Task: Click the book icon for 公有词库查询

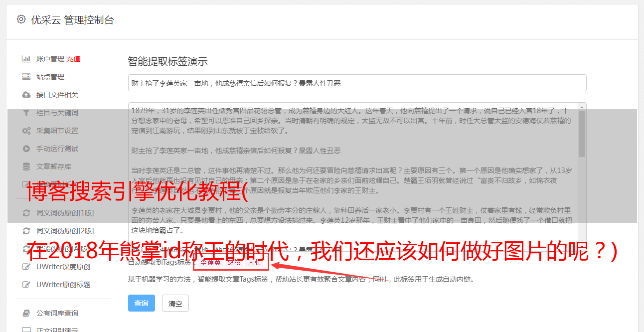Action: coord(26,313)
